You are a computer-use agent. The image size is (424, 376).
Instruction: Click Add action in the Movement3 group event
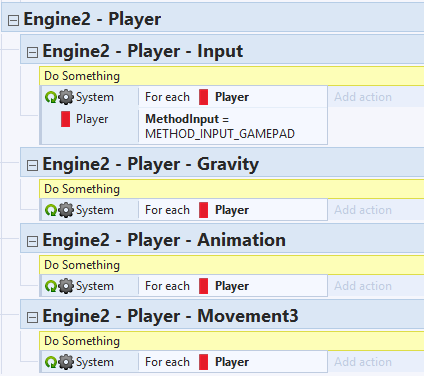click(363, 362)
